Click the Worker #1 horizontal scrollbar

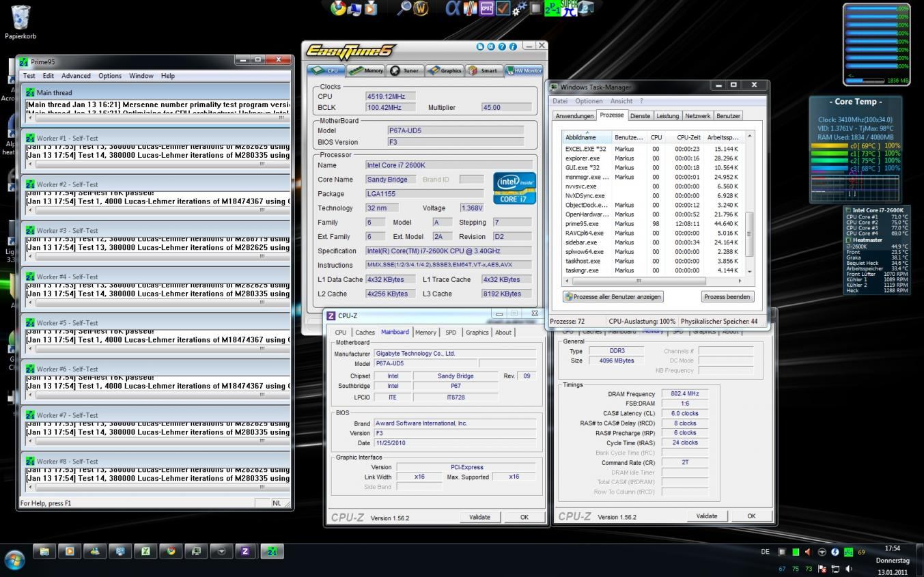point(157,163)
